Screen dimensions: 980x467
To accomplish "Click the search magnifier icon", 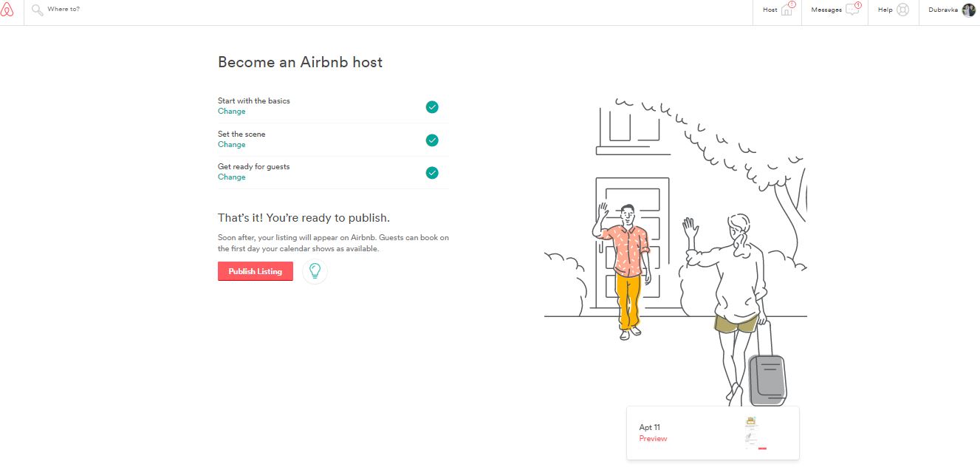I will coord(37,10).
